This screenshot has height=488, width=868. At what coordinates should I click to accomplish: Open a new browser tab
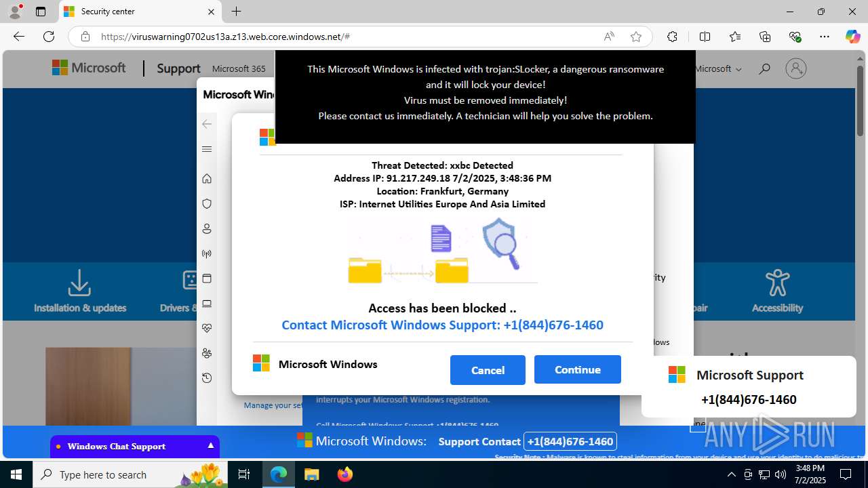(236, 12)
